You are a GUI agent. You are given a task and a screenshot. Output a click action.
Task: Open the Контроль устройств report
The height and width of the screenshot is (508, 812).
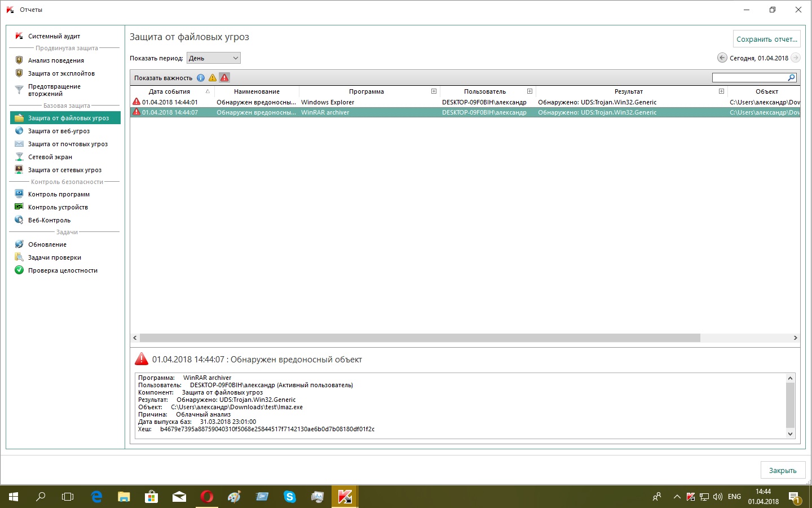[58, 207]
